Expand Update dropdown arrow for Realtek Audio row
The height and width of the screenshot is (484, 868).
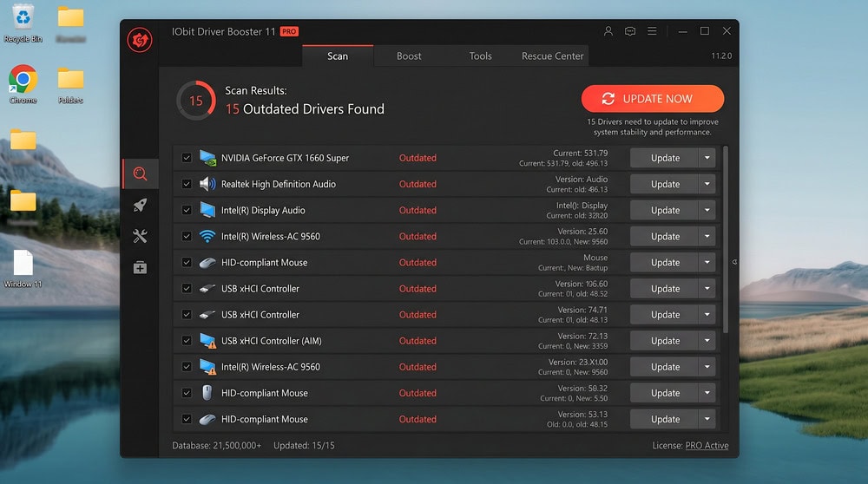pos(707,184)
